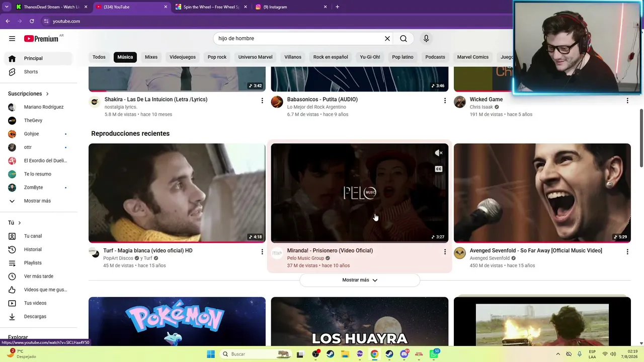Open Avenged Sevenfold channel avatar
644x362 pixels.
(x=460, y=253)
